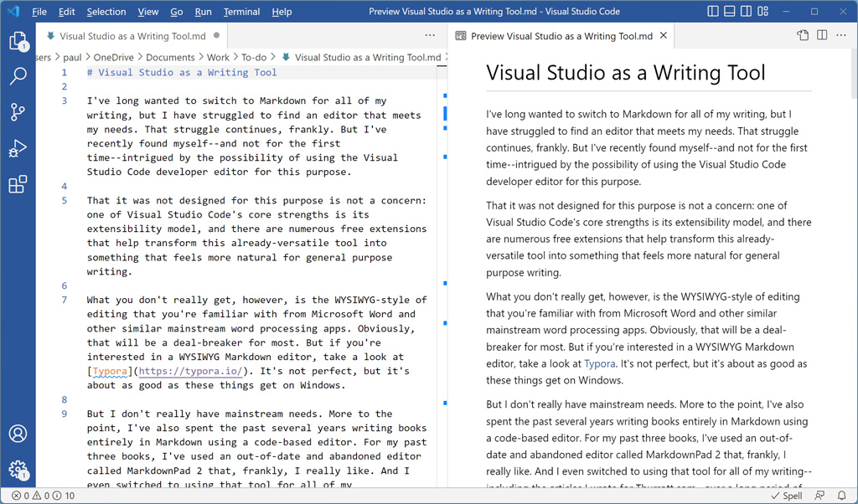Switch to the Preview Visual Studio tab
Image resolution: width=858 pixels, height=504 pixels.
pos(561,36)
